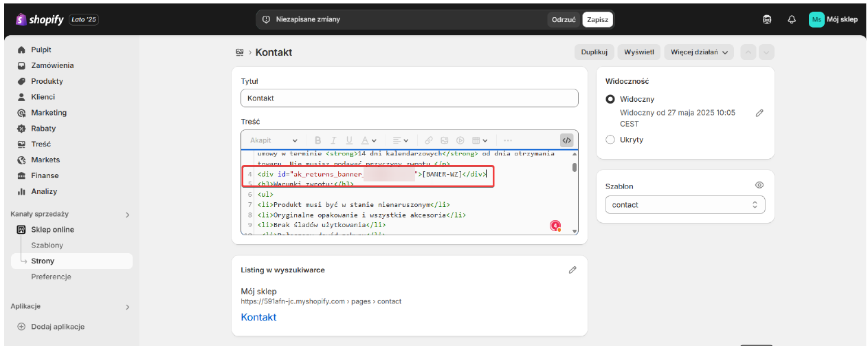Save changes with Zapisz button
868x346 pixels.
pos(597,19)
